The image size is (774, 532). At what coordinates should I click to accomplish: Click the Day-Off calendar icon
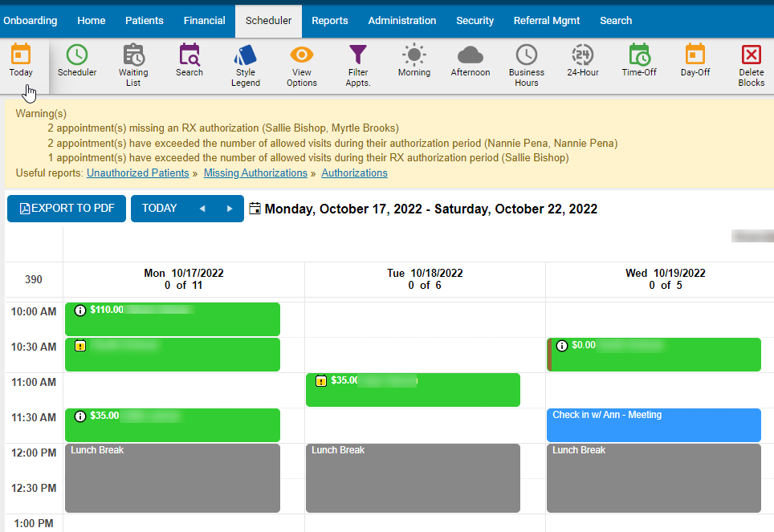click(694, 64)
